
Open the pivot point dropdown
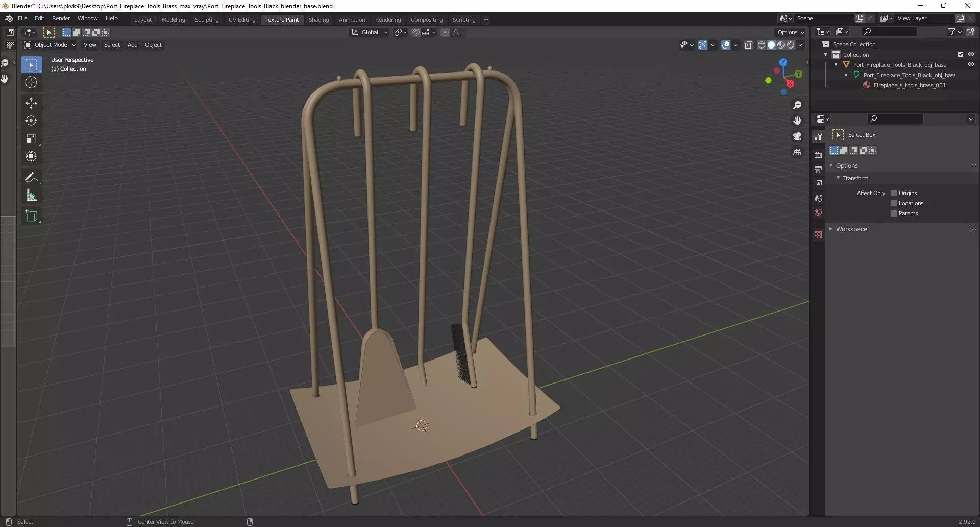coord(401,32)
